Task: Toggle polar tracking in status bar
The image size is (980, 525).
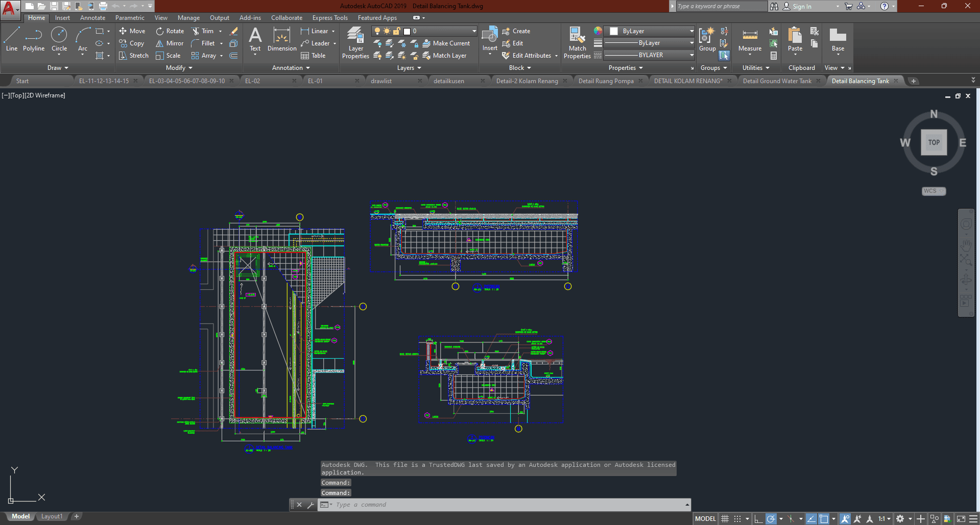Action: click(771, 519)
